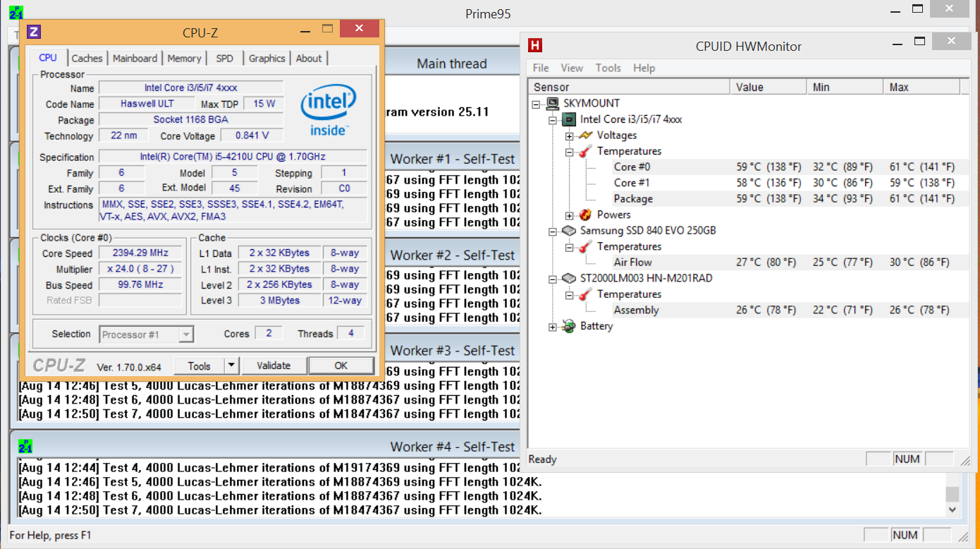
Task: Click the Intel Core processor chip icon
Action: point(569,119)
